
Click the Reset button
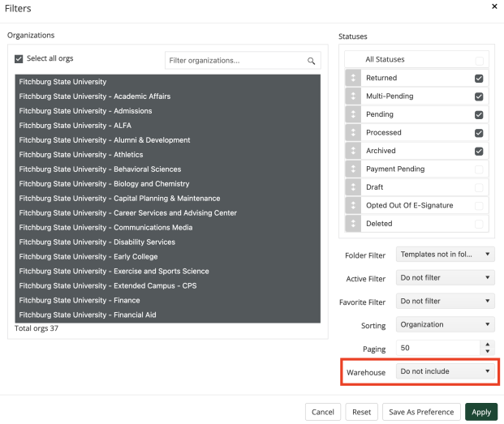[x=362, y=412]
